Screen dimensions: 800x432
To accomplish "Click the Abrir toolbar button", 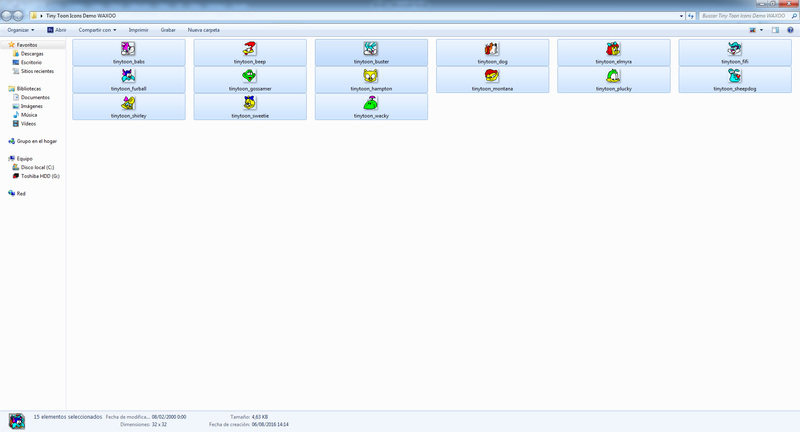I will (57, 30).
